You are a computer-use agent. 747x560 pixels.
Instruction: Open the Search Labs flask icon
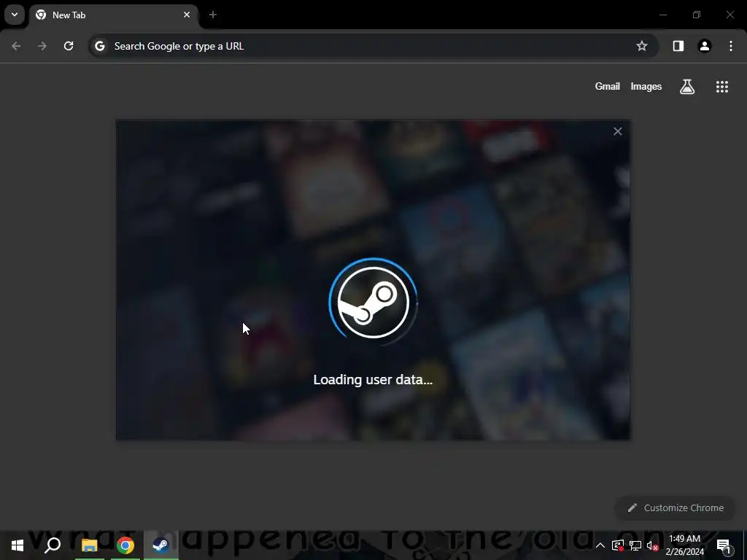(687, 87)
